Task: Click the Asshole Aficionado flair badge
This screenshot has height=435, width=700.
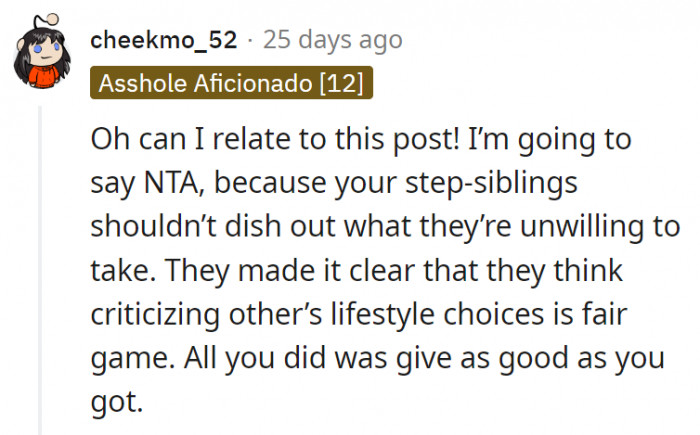Action: tap(231, 82)
